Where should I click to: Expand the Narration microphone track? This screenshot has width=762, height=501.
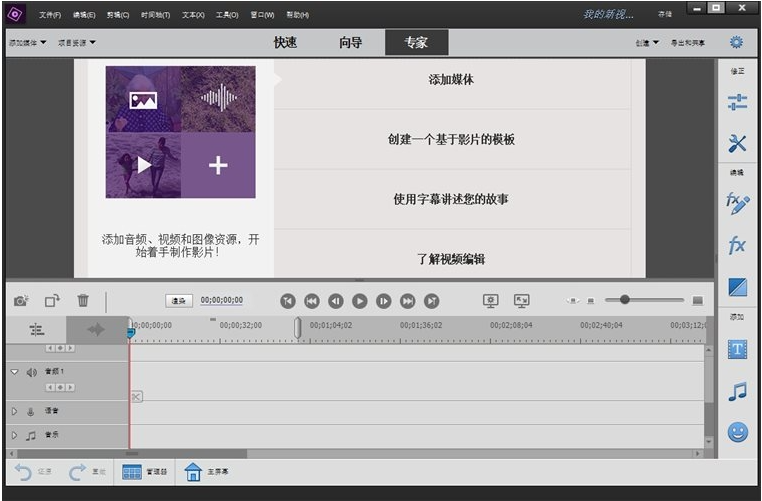pyautogui.click(x=14, y=410)
